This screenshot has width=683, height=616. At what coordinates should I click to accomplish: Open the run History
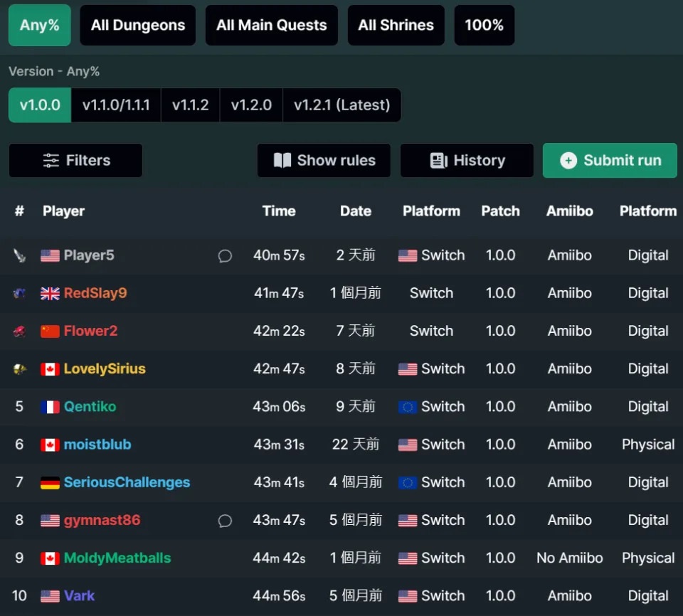click(467, 160)
